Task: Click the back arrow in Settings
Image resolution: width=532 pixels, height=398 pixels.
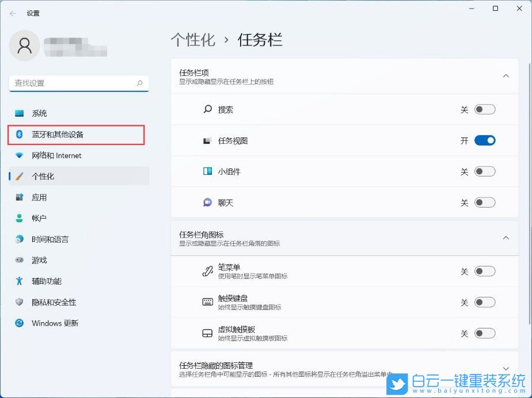Action: [x=13, y=13]
